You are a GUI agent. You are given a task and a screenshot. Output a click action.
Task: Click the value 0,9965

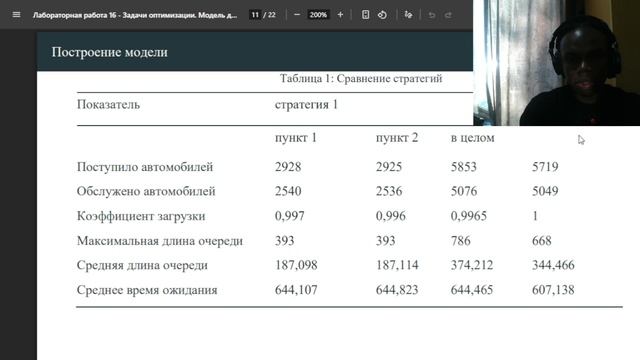pos(469,216)
